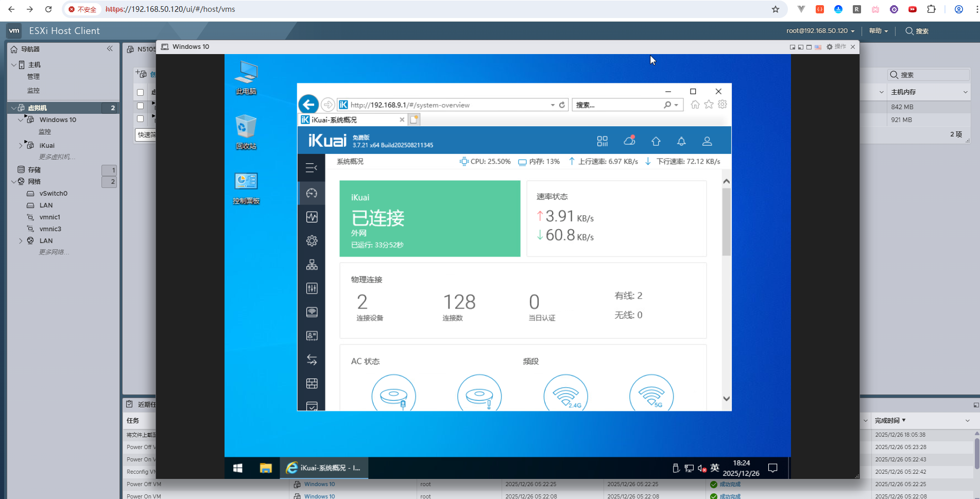Select vSwitch0 in the network tree

[53, 194]
